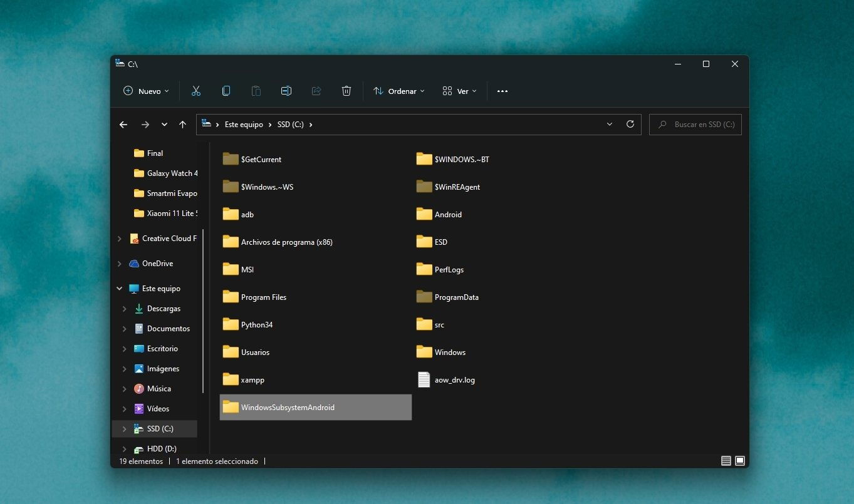Open the Ordenar sort dropdown
Image resolution: width=854 pixels, height=504 pixels.
[x=399, y=91]
